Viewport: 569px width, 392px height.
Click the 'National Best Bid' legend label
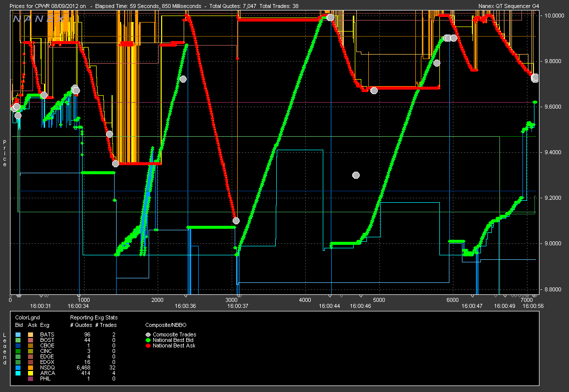[173, 340]
